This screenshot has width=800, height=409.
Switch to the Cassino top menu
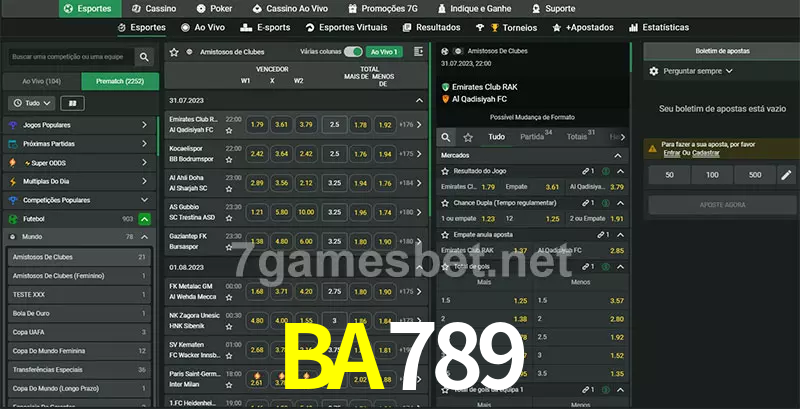154,9
